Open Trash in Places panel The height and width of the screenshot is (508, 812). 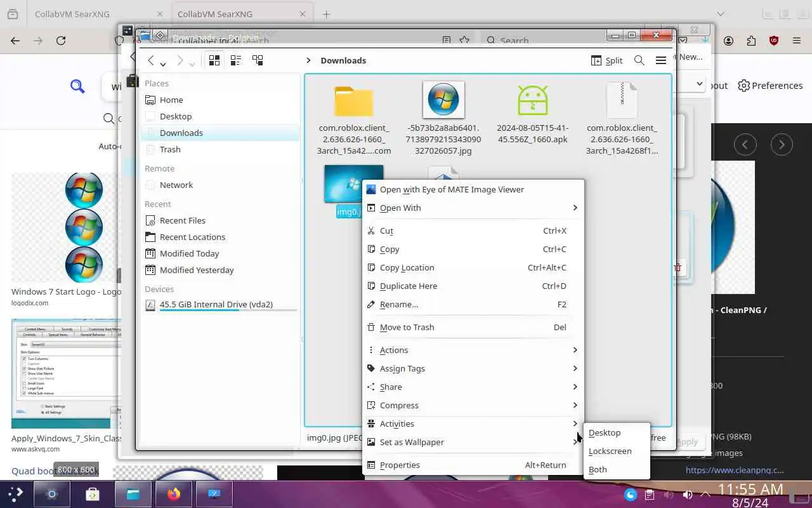click(219, 149)
